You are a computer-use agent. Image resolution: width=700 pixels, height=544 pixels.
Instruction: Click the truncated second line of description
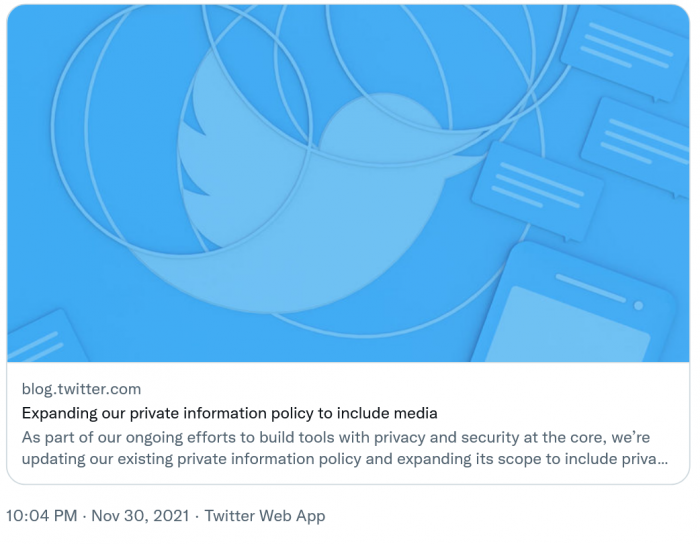(340, 460)
